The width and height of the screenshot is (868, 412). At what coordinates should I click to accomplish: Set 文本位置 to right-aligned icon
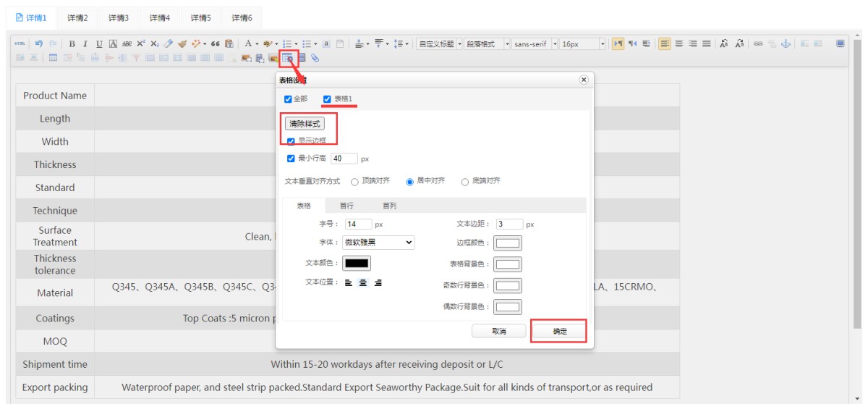378,282
